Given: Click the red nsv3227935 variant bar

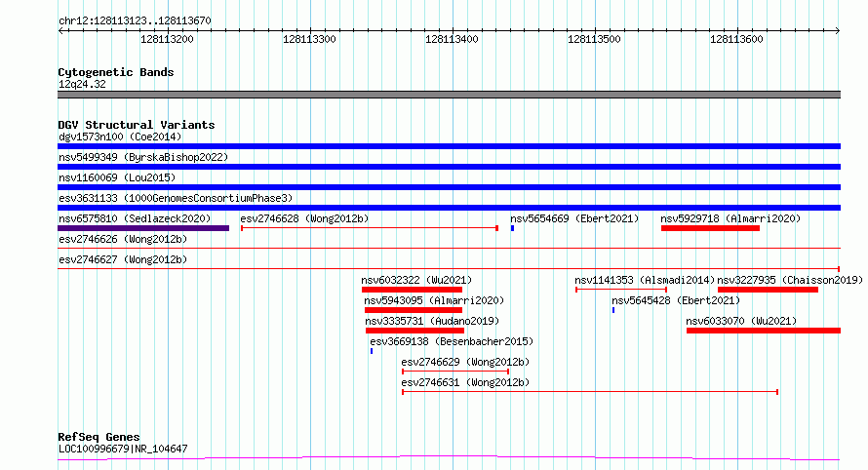Looking at the screenshot, I should tap(768, 290).
